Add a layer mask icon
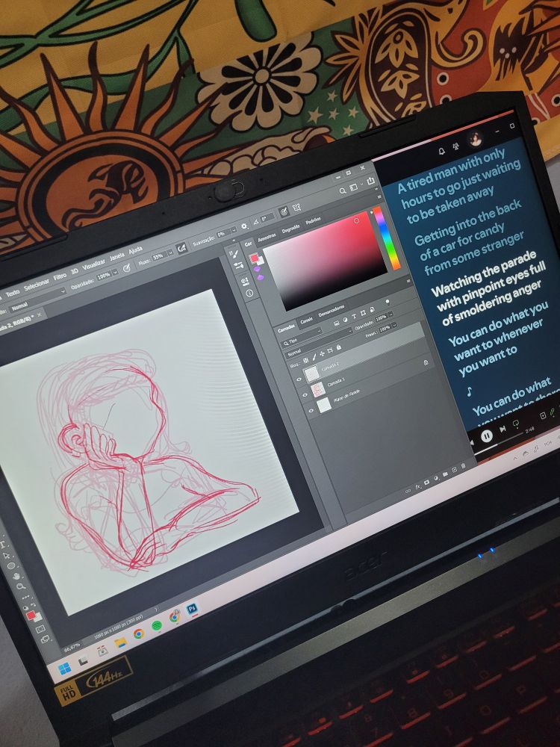 [x=426, y=482]
